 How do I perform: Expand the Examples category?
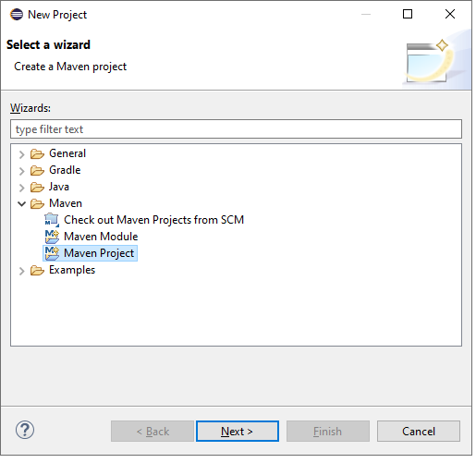click(21, 271)
